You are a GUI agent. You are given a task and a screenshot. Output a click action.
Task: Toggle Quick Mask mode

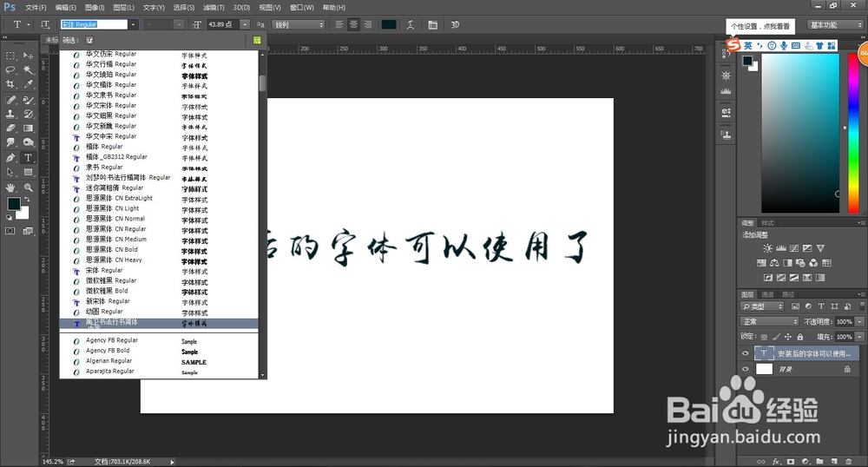click(x=10, y=231)
